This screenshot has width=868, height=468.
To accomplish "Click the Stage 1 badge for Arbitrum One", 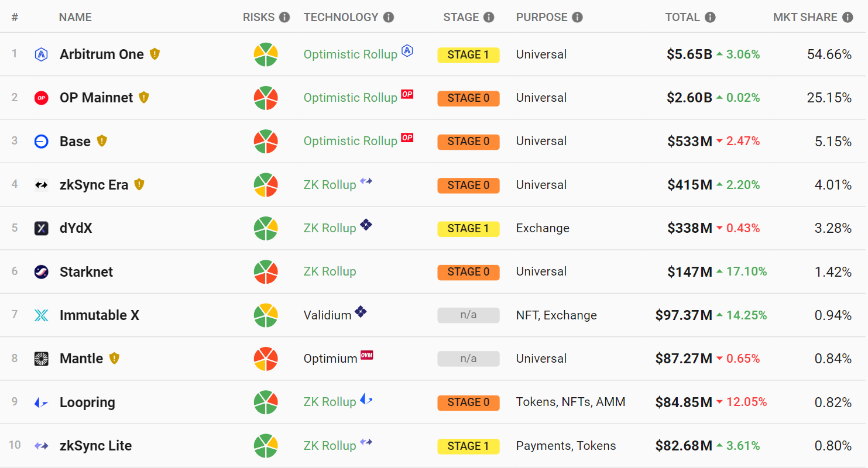I will click(x=468, y=55).
